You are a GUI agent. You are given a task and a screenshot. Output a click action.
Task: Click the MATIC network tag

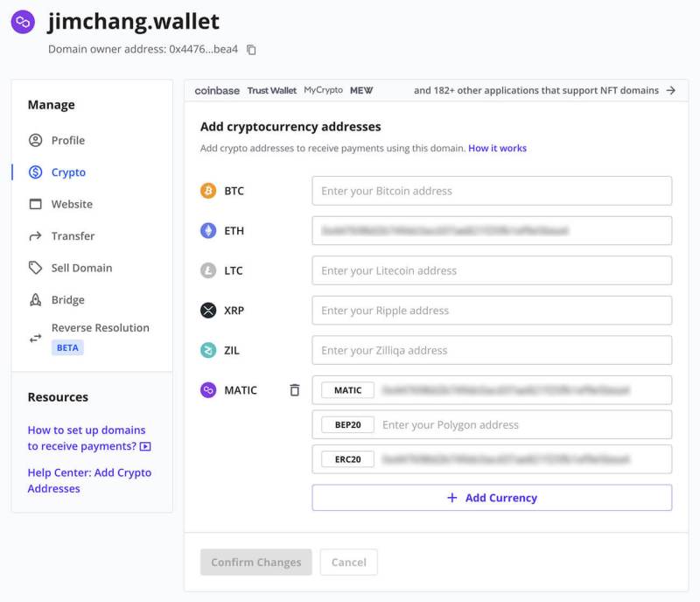[347, 390]
